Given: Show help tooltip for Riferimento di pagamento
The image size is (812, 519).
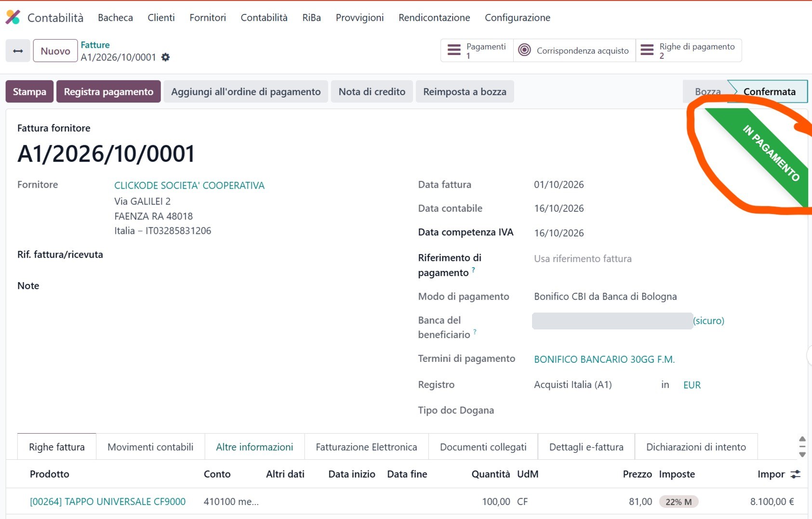Looking at the screenshot, I should pos(473,270).
